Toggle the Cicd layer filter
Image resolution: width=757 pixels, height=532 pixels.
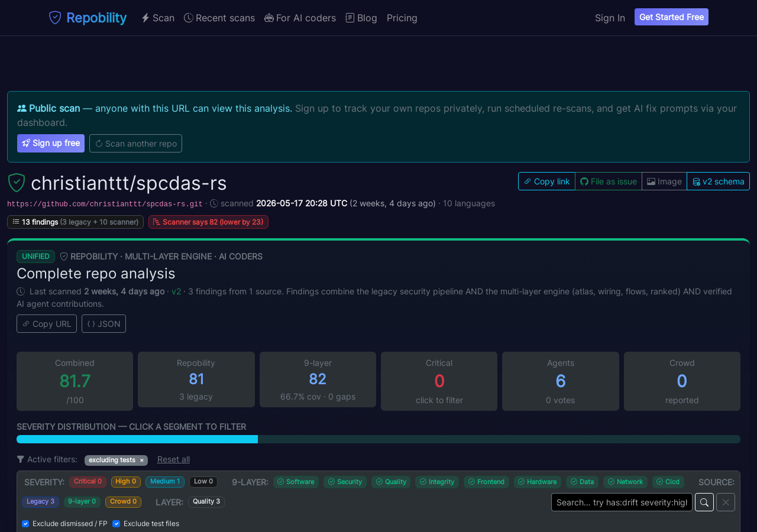click(668, 482)
